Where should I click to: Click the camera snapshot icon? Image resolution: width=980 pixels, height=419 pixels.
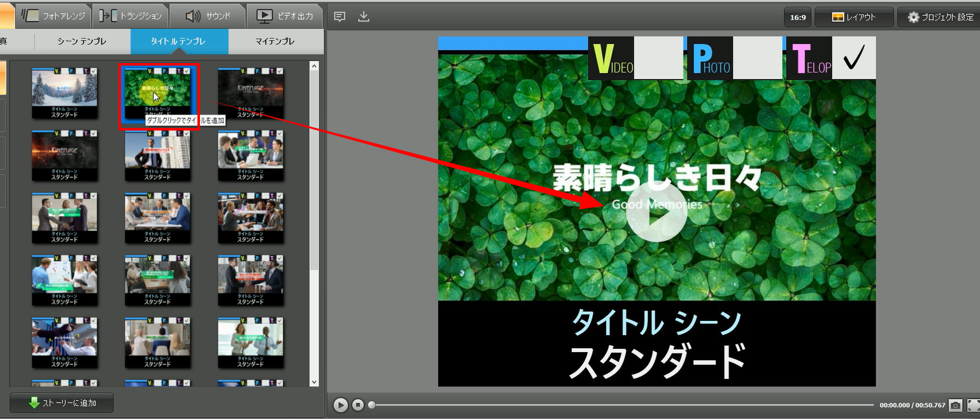(x=955, y=405)
